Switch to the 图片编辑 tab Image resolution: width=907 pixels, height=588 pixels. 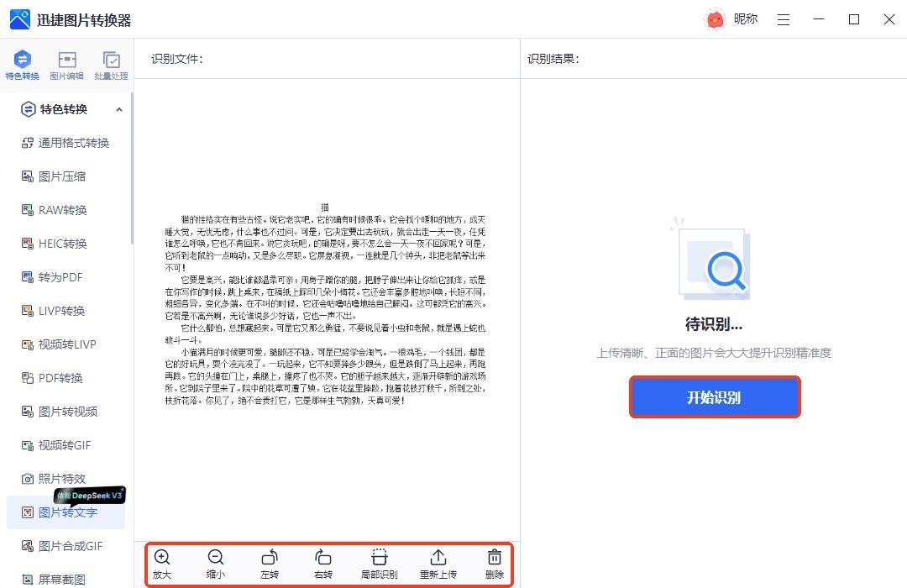[66, 65]
